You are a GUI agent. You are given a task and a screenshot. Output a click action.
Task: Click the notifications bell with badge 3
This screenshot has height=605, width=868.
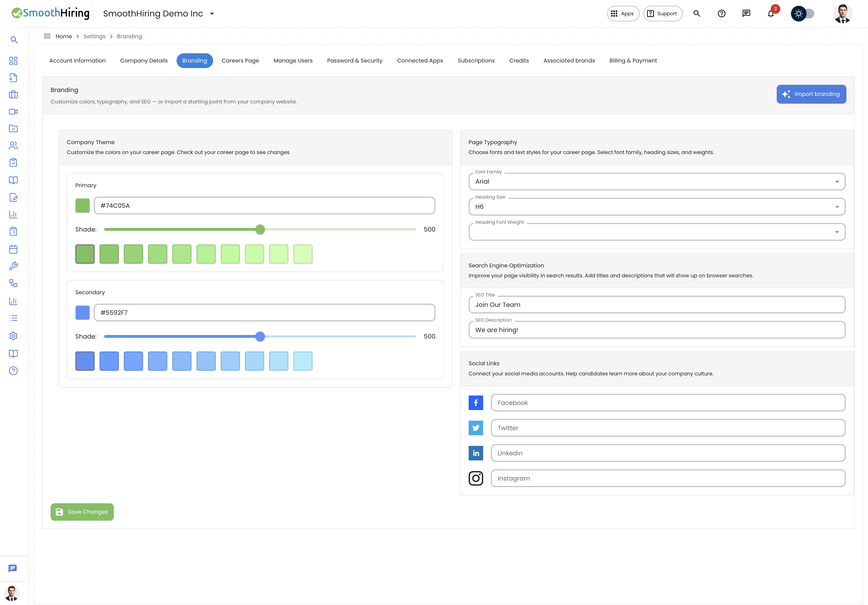[x=771, y=14]
